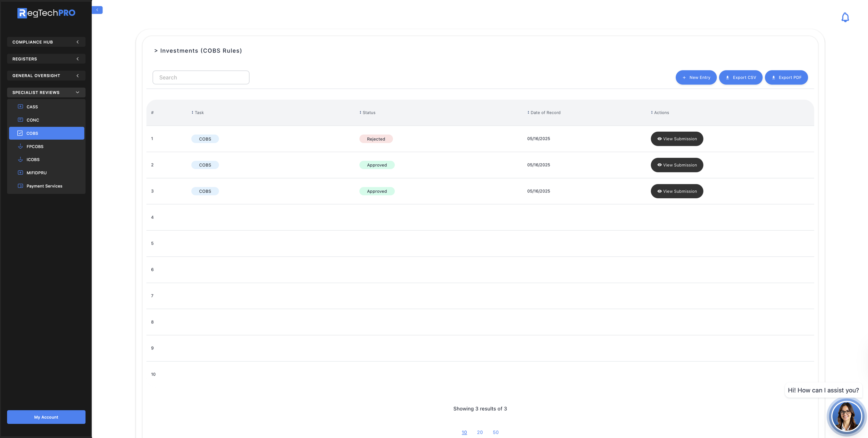Collapse the Specialist Reviews section
The height and width of the screenshot is (438, 868).
(46, 92)
